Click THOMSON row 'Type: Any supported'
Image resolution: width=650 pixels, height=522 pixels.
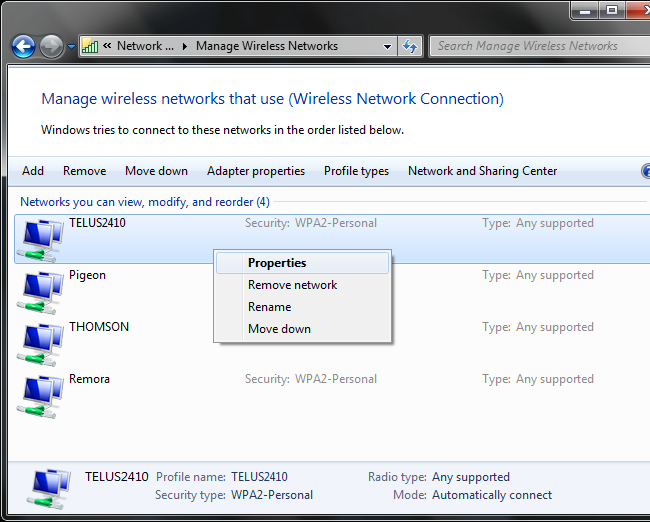tap(538, 327)
